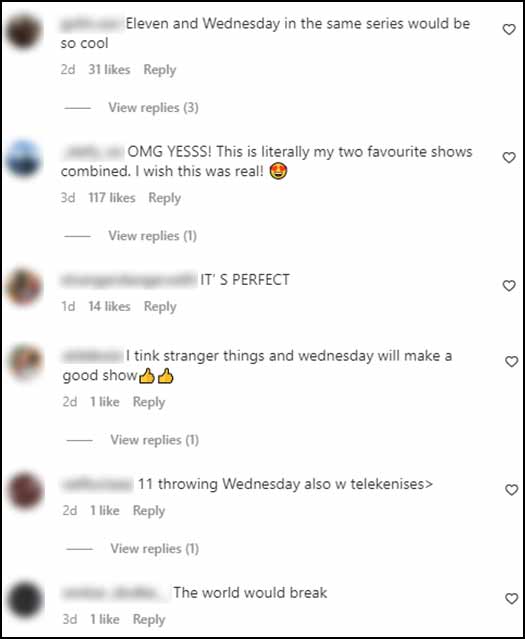Like the 'good show' thumbs-up comment
Screen dimensions: 525x639
coord(512,361)
